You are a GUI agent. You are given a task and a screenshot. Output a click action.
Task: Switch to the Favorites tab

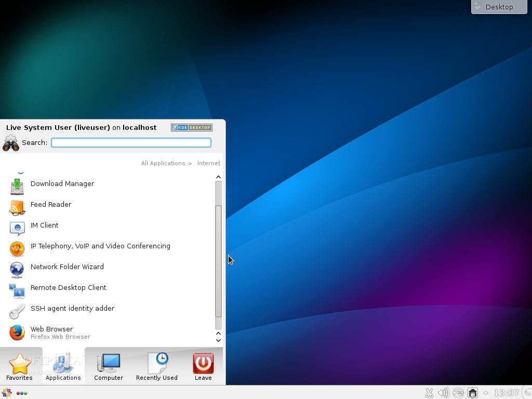pos(20,366)
